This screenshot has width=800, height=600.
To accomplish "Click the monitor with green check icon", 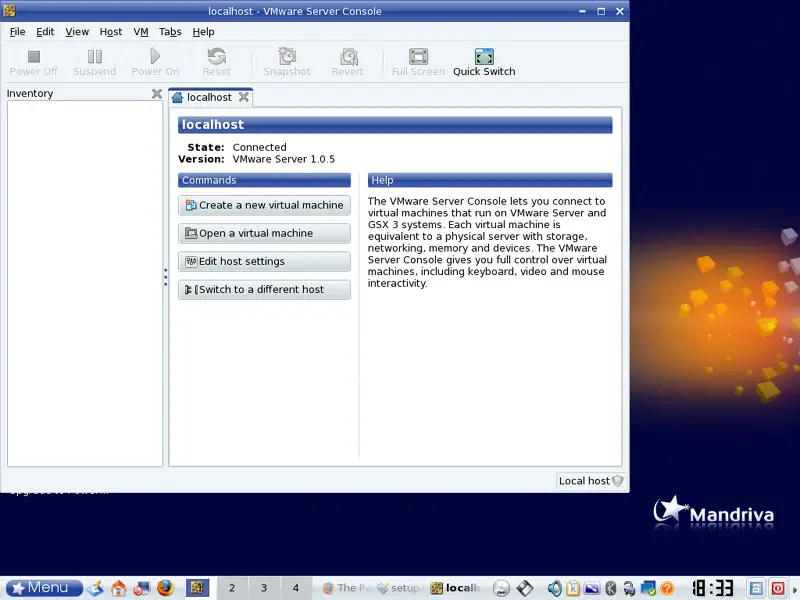I will click(648, 588).
